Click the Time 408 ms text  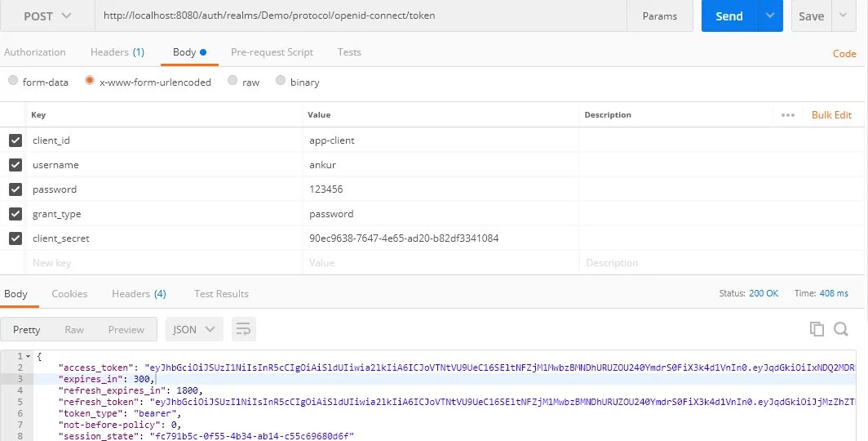coord(821,293)
